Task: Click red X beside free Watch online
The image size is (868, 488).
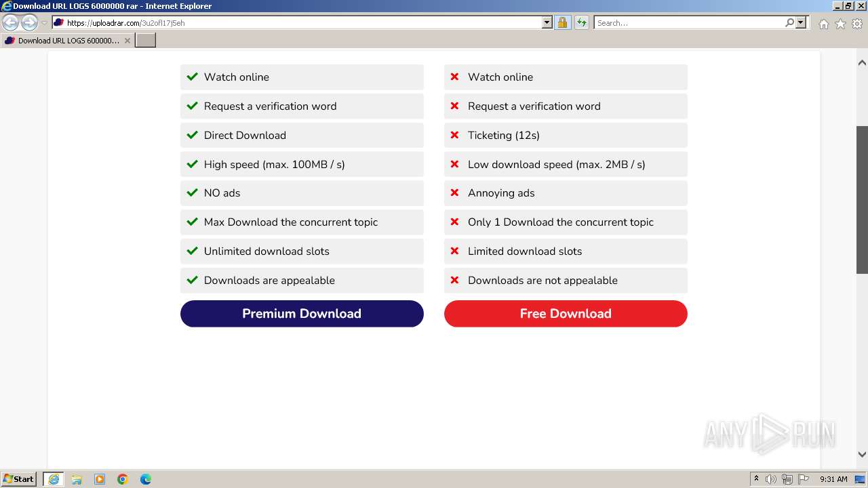Action: pyautogui.click(x=454, y=77)
